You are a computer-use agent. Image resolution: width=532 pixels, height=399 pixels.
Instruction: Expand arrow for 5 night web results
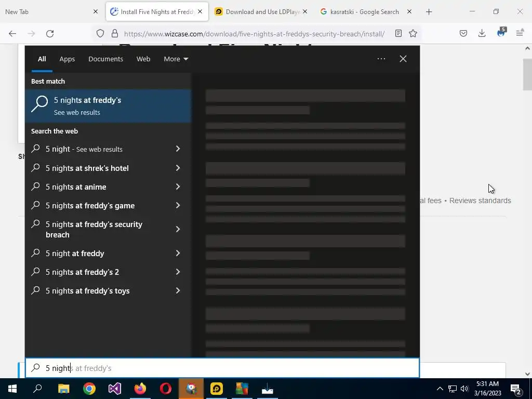pyautogui.click(x=178, y=149)
